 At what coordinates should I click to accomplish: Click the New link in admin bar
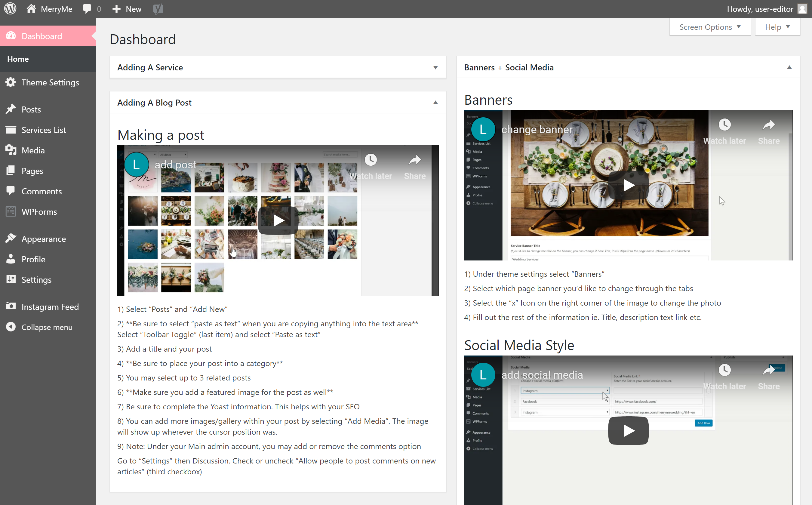coord(134,9)
